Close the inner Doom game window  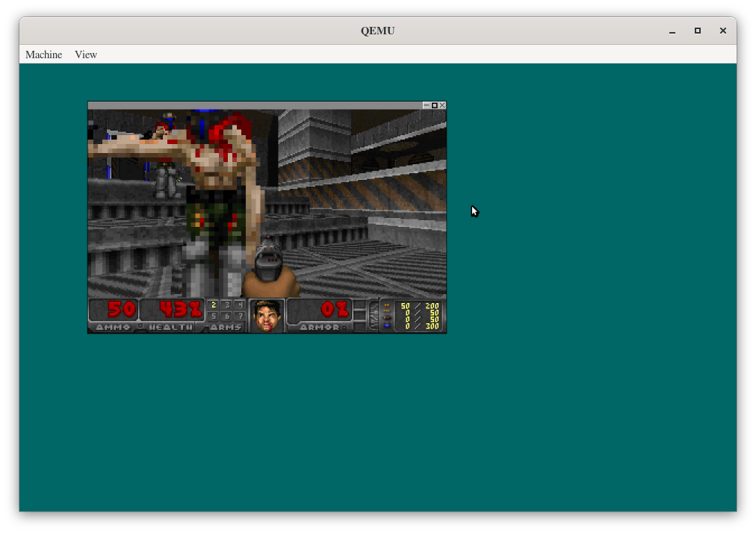442,105
